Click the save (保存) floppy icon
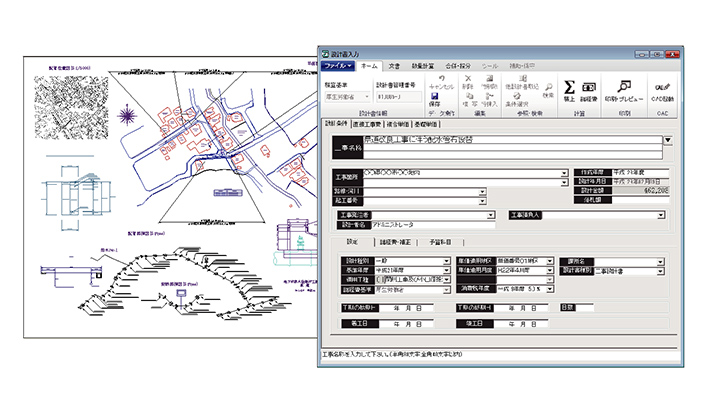The image size is (707, 407). coord(434,96)
